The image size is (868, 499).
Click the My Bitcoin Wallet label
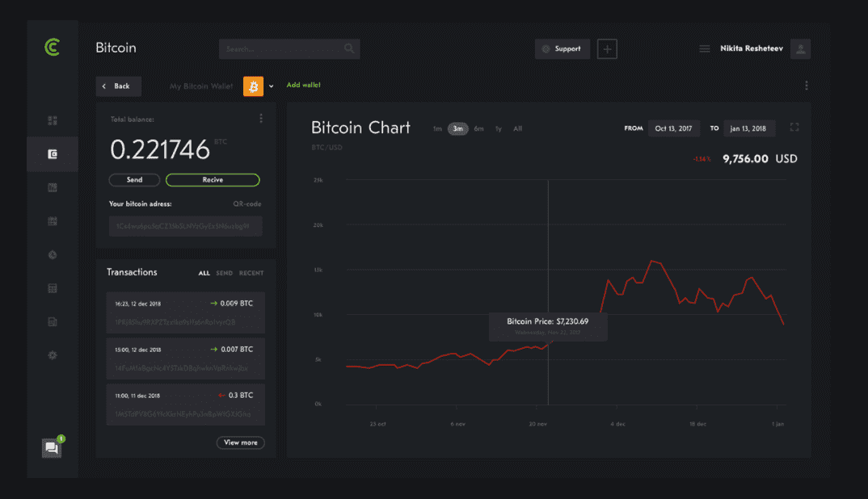pyautogui.click(x=201, y=86)
